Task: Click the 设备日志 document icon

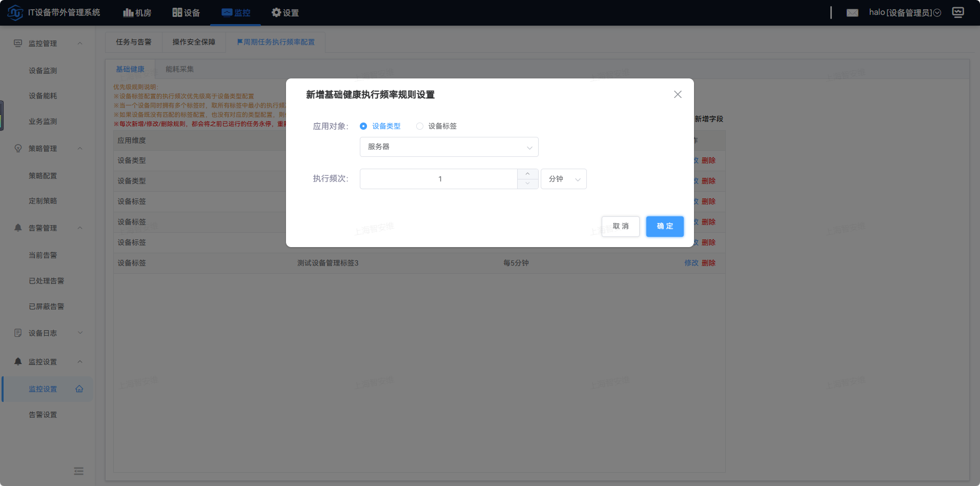Action: (18, 333)
